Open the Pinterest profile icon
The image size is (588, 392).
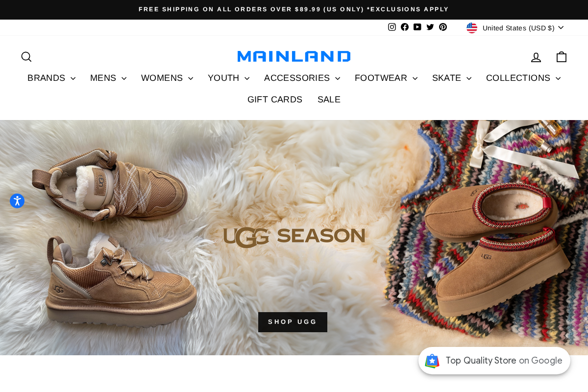click(443, 27)
